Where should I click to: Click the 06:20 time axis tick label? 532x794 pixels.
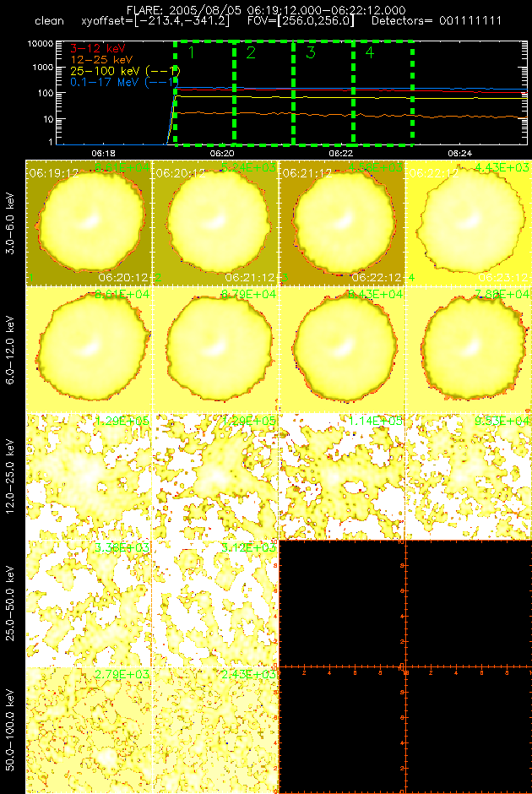(x=221, y=152)
